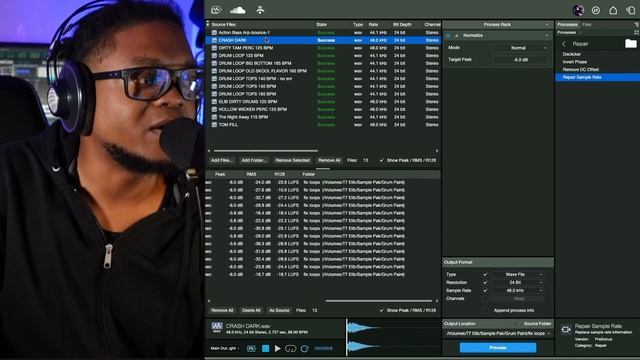Play the CRASH DARK preview

pyautogui.click(x=278, y=348)
